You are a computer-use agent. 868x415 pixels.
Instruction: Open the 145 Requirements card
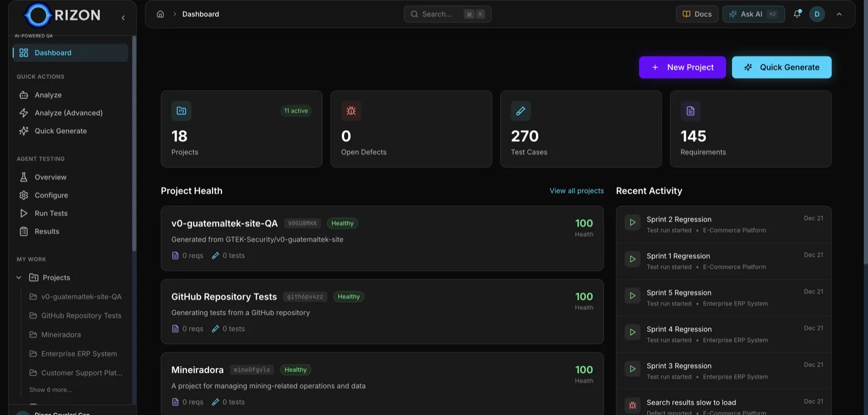(751, 129)
